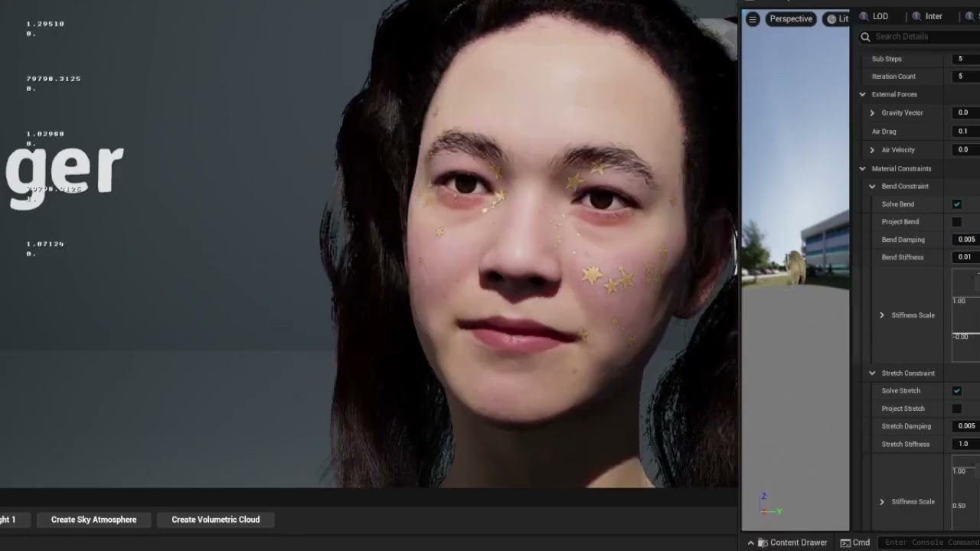Click the 79798.3125 stat readout

54,79
